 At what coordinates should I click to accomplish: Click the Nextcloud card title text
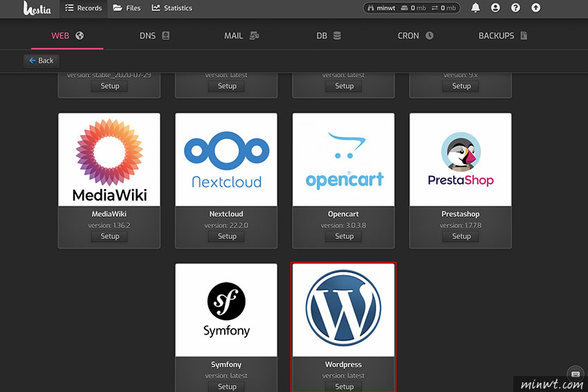[226, 214]
